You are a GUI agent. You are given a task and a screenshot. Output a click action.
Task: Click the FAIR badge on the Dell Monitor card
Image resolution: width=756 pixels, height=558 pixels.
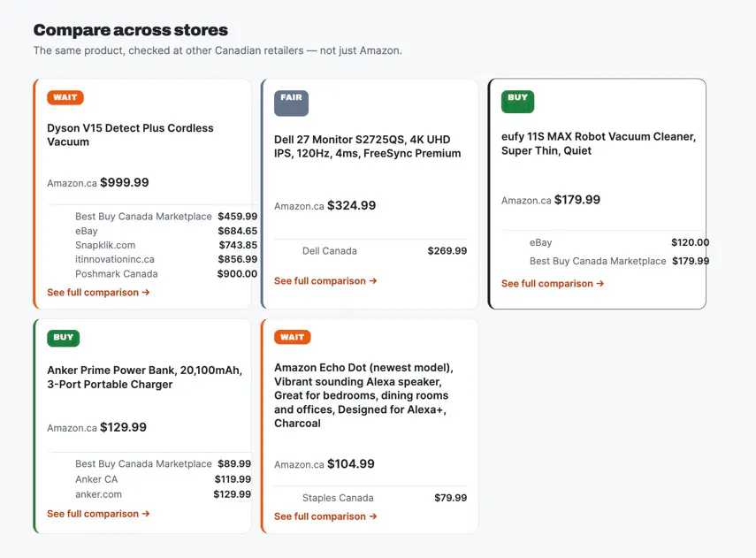click(291, 103)
